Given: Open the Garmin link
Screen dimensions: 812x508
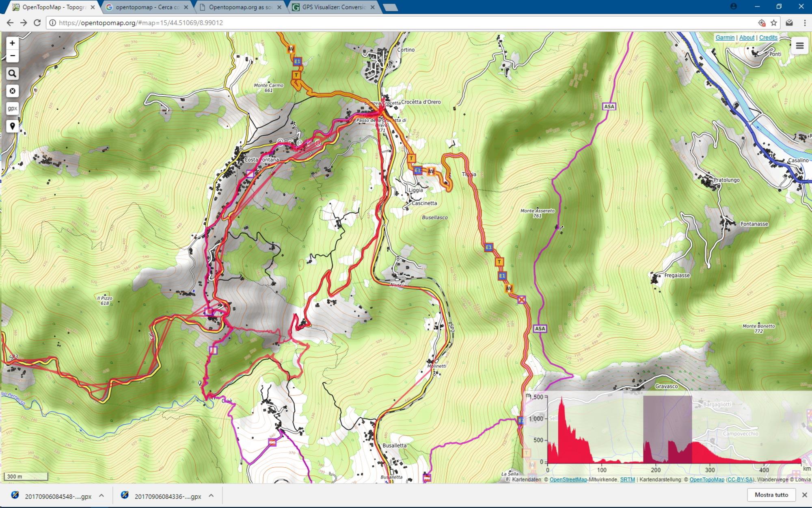Looking at the screenshot, I should tap(725, 37).
